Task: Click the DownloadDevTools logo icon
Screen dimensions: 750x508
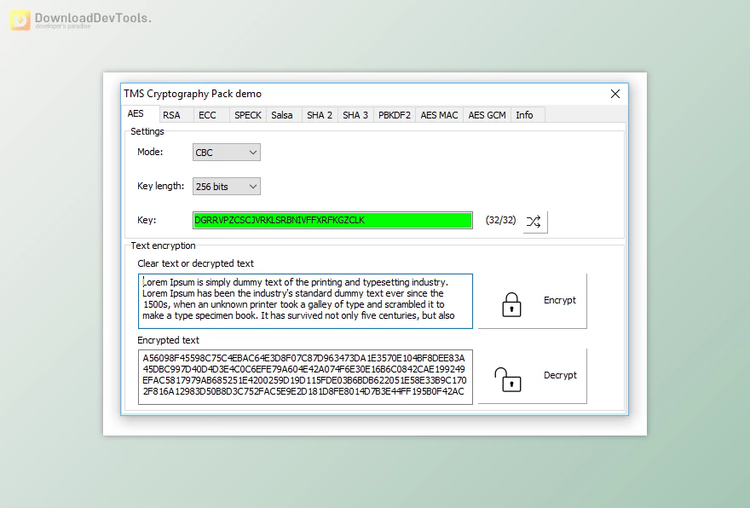Action: [20, 20]
